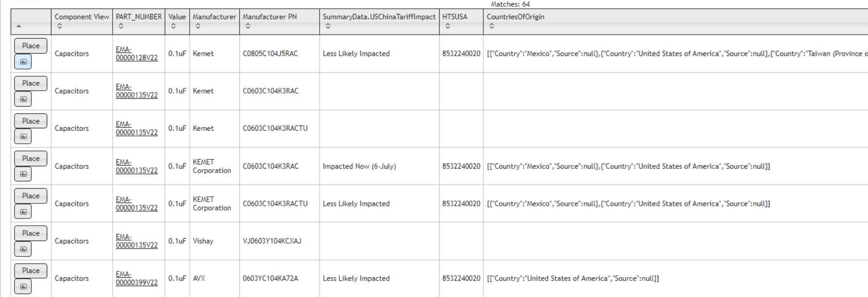Sort by Manufacturer PN column arrows
The image size is (868, 297).
[248, 26]
